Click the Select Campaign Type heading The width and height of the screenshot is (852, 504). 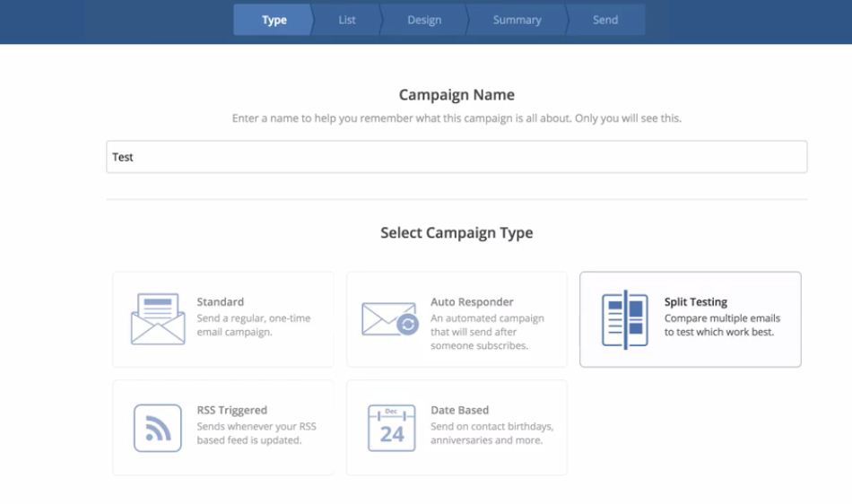pos(456,233)
